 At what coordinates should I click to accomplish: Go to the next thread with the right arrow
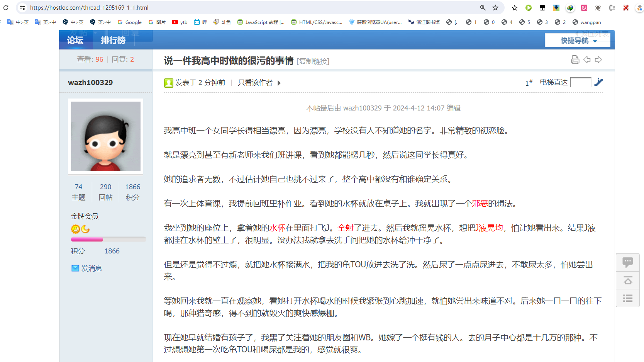coord(598,59)
